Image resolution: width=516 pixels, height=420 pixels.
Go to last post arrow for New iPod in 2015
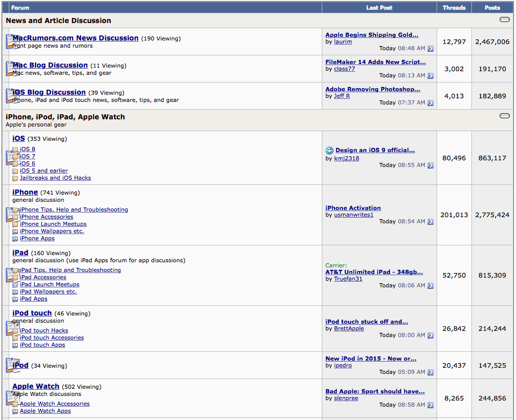click(430, 372)
